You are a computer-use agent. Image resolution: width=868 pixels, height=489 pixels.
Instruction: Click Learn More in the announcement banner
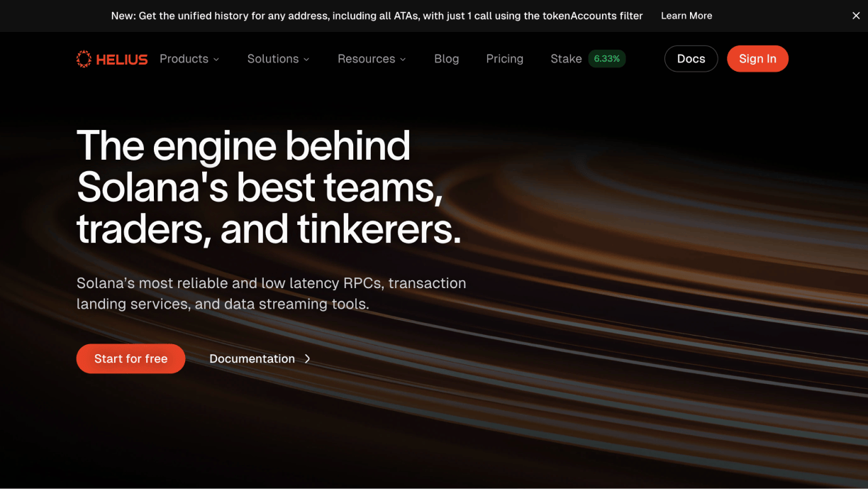tap(686, 16)
